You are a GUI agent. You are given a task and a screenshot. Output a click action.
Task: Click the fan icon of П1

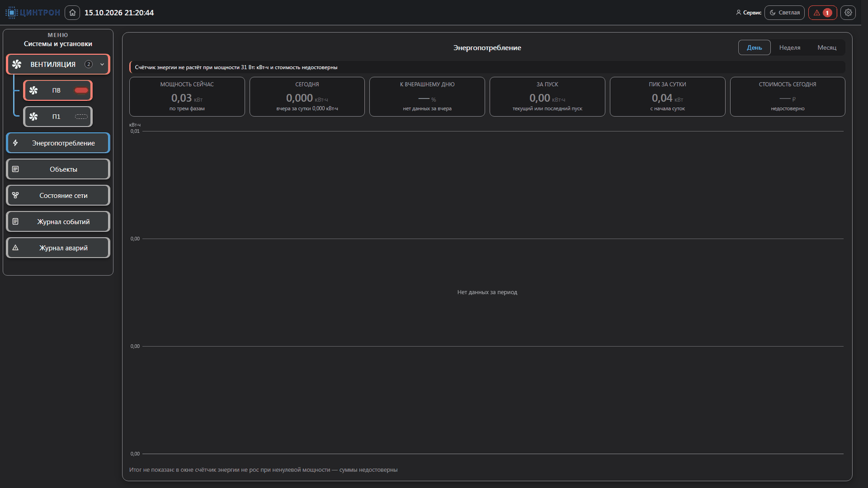tap(34, 117)
